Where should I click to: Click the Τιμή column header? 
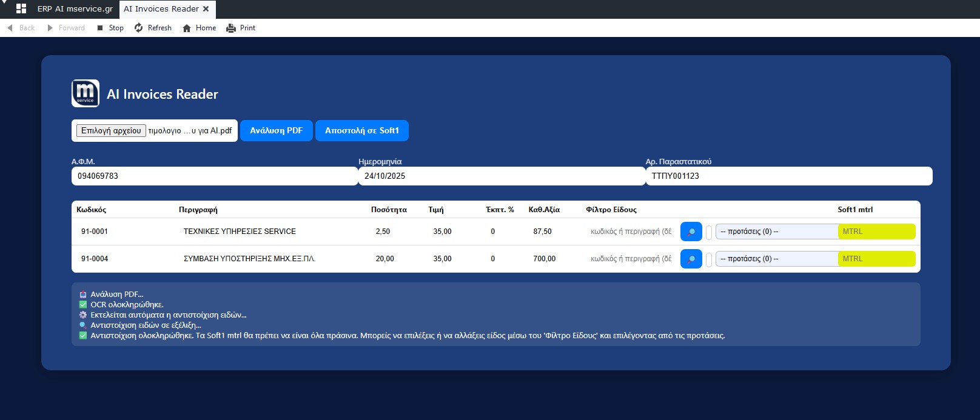436,210
